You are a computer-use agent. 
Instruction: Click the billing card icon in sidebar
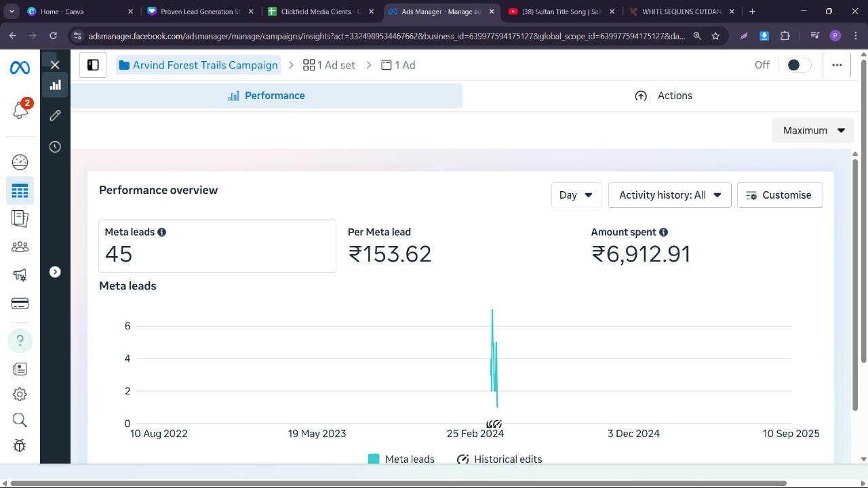tap(20, 304)
